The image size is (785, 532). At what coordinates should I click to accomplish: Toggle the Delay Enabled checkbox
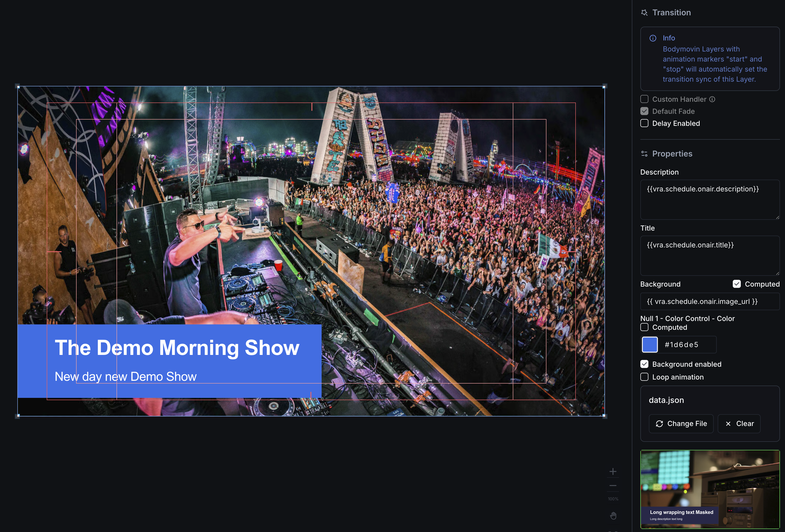pos(644,123)
